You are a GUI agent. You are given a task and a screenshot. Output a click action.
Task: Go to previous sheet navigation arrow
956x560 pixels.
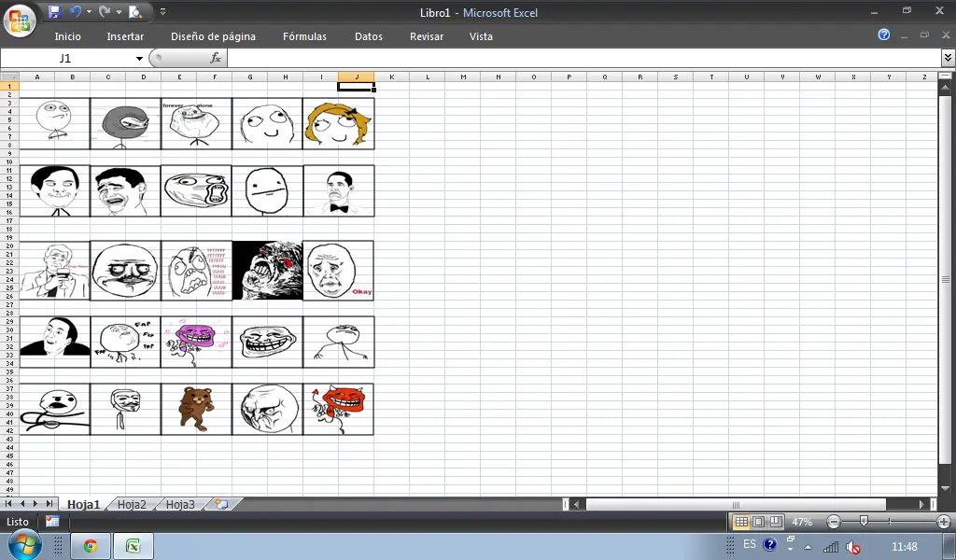tap(22, 504)
